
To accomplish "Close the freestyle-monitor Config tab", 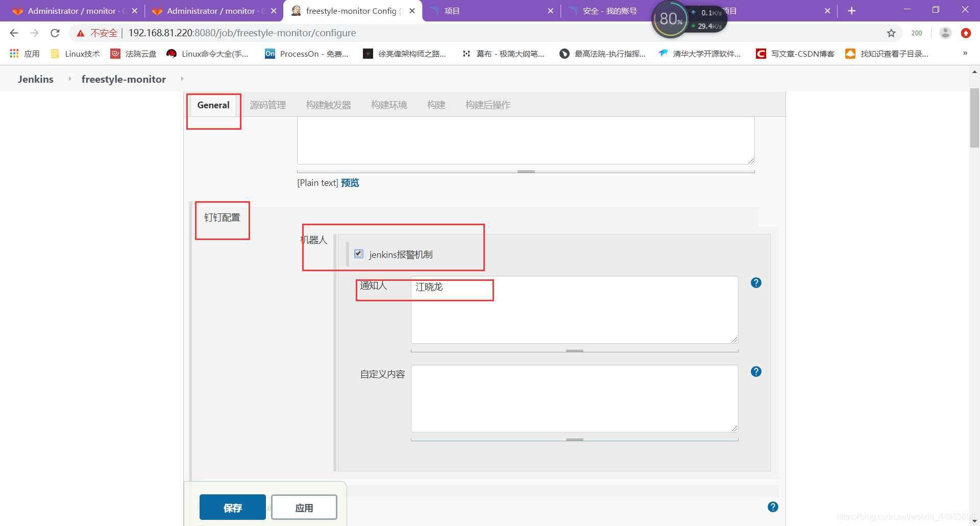I will pyautogui.click(x=412, y=11).
